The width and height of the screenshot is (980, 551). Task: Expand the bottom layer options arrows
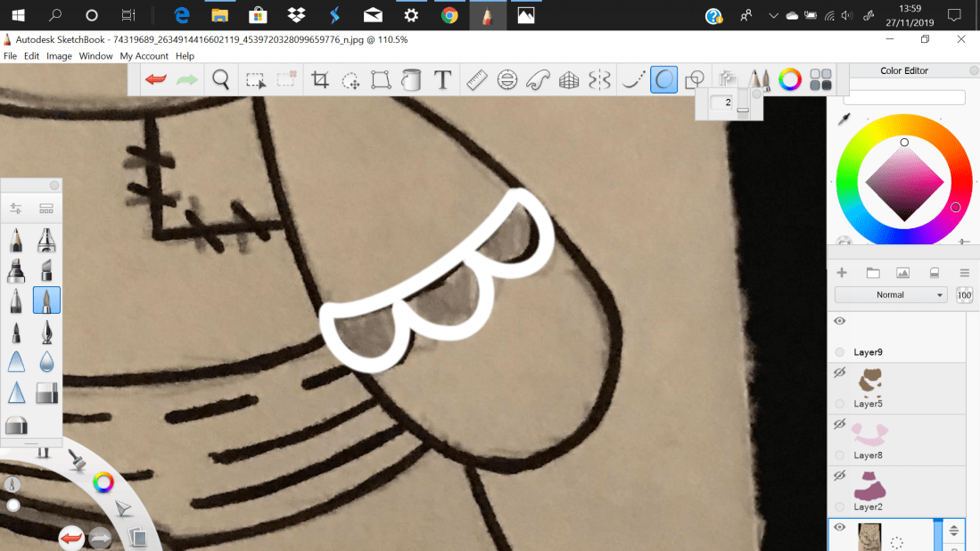(952, 528)
